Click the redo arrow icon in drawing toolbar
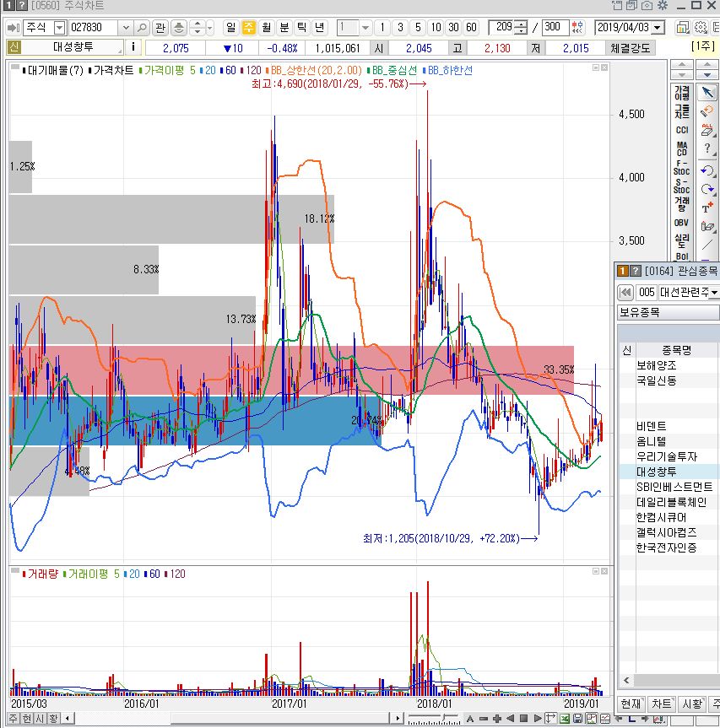Image resolution: width=720 pixels, height=728 pixels. coord(707,189)
